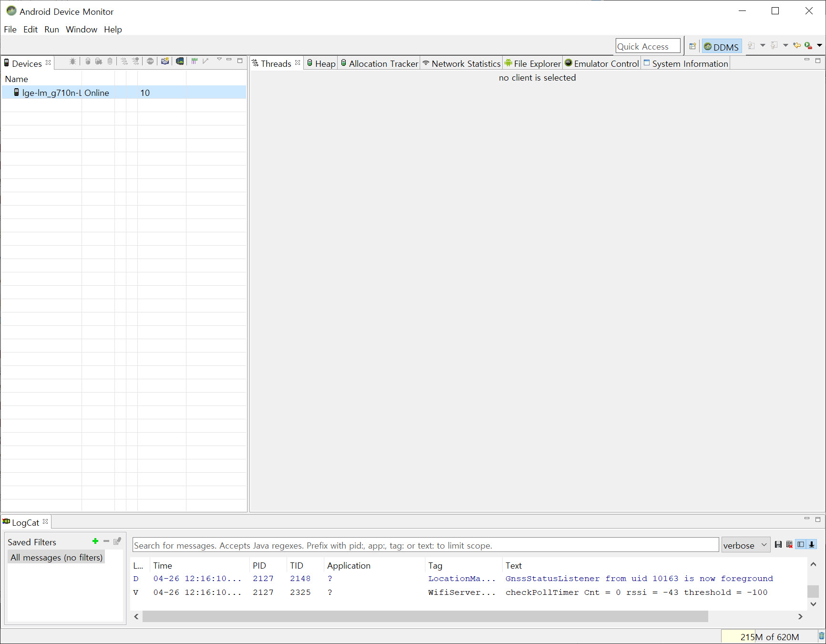Toggle Scroll Lock down-arrow in LogCat
This screenshot has height=644, width=826.
pos(812,544)
